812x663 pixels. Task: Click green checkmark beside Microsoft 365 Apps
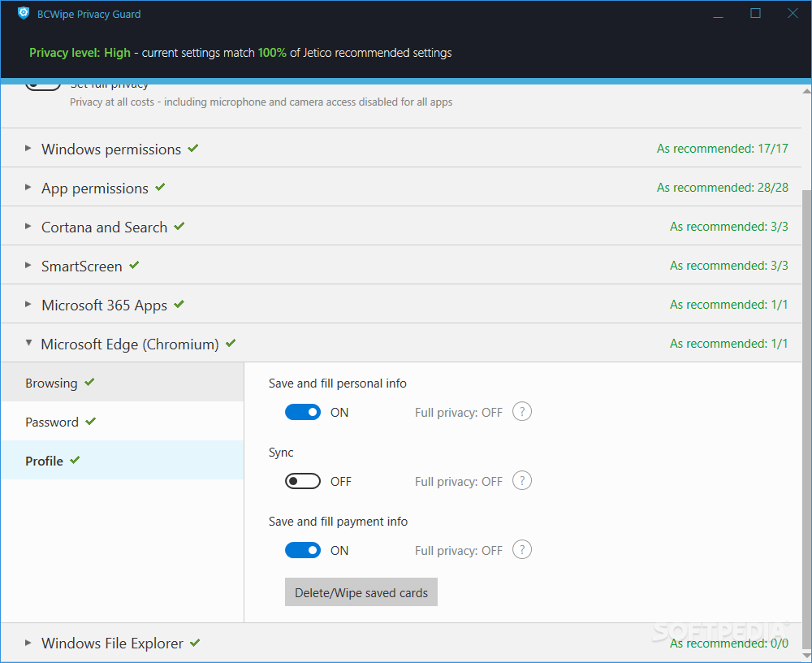click(x=179, y=304)
